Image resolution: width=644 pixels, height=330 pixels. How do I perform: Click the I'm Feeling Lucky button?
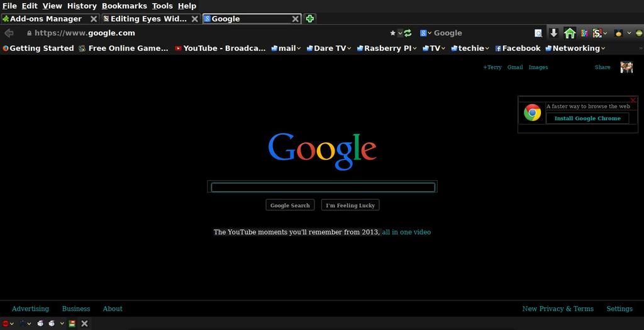coord(350,205)
